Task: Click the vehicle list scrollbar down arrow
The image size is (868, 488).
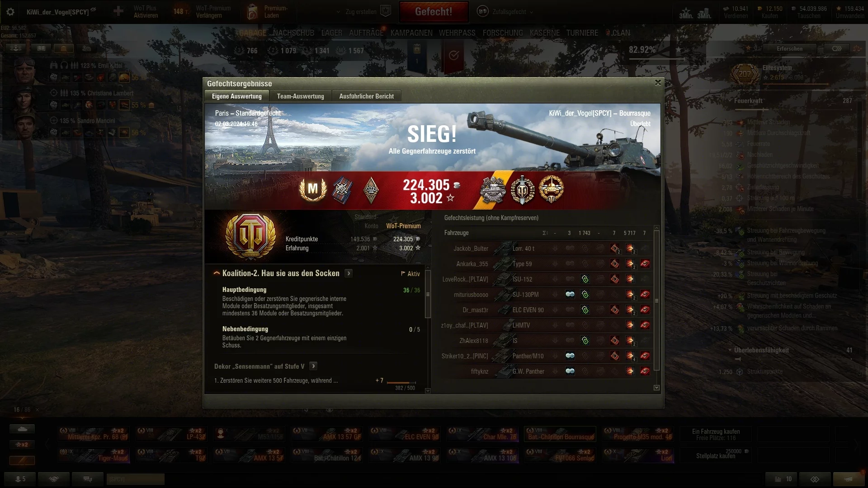Action: click(656, 388)
